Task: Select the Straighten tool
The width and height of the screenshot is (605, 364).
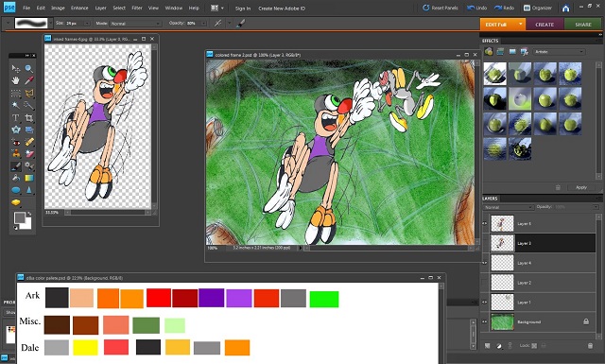Action: 29,130
